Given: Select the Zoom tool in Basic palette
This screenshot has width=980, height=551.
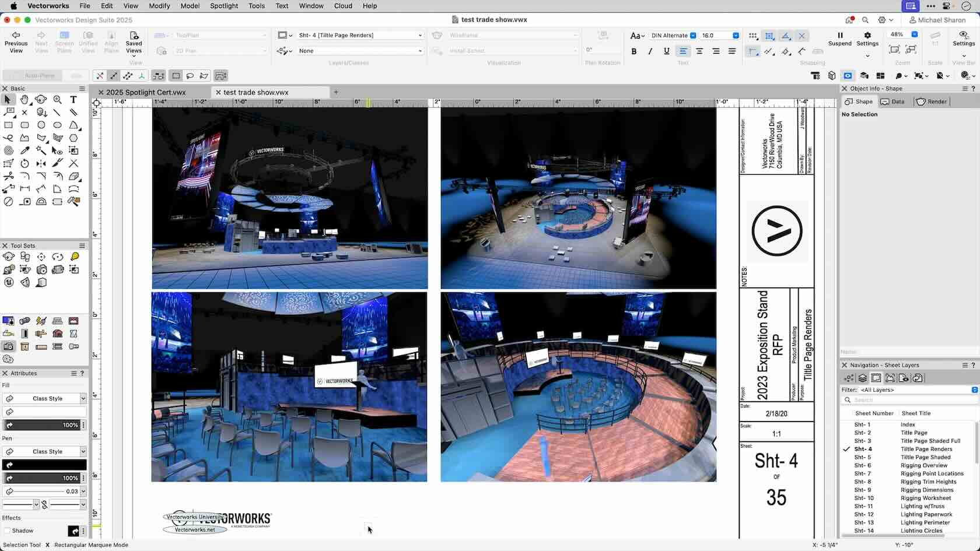Looking at the screenshot, I should (58, 99).
